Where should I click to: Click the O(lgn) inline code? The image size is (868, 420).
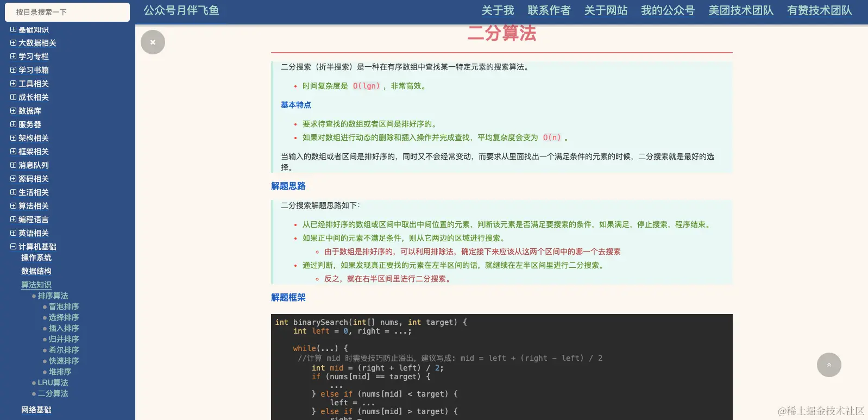tap(367, 86)
